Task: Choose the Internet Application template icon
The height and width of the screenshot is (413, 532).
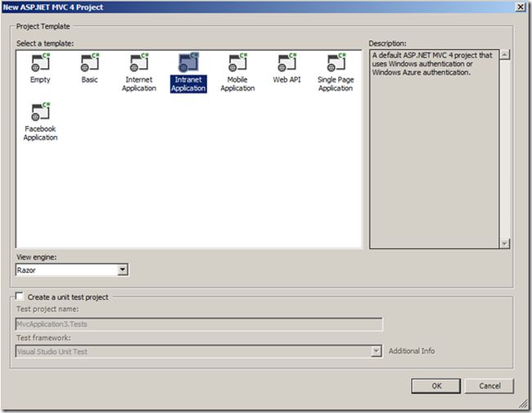Action: click(139, 62)
